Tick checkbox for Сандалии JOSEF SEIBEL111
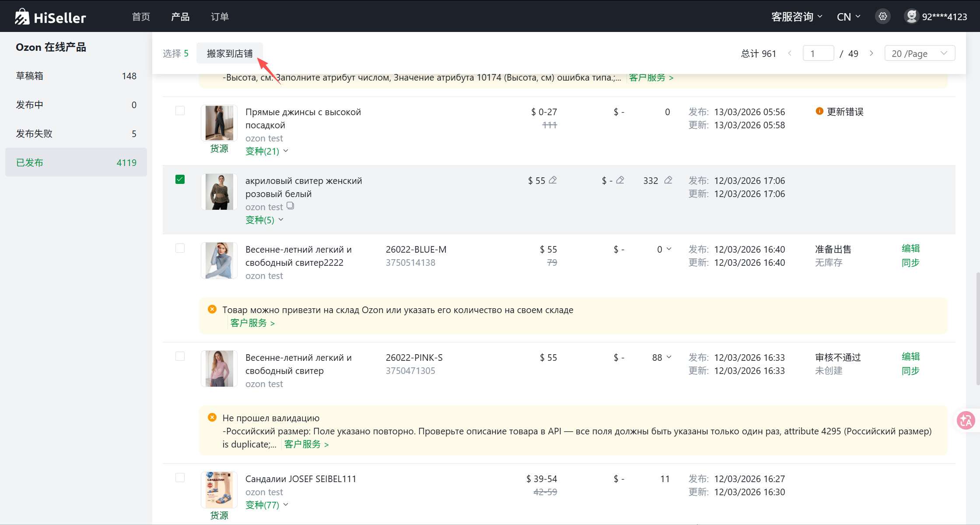This screenshot has width=980, height=525. [180, 477]
